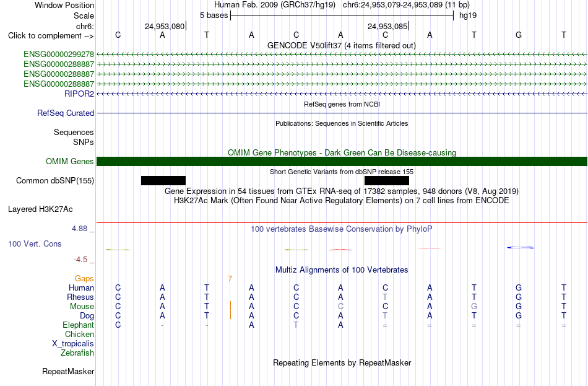Click 'Repeating Elements by RepeatMasker' title

[342, 362]
